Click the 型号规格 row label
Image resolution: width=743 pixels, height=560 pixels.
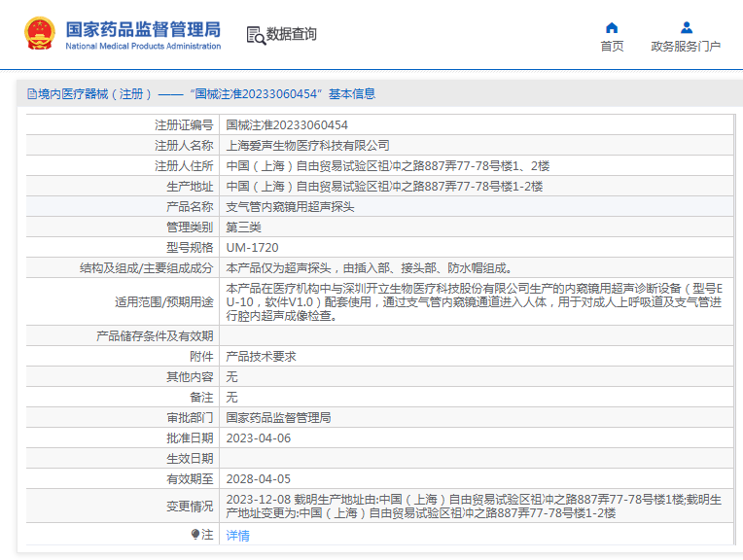pyautogui.click(x=190, y=247)
